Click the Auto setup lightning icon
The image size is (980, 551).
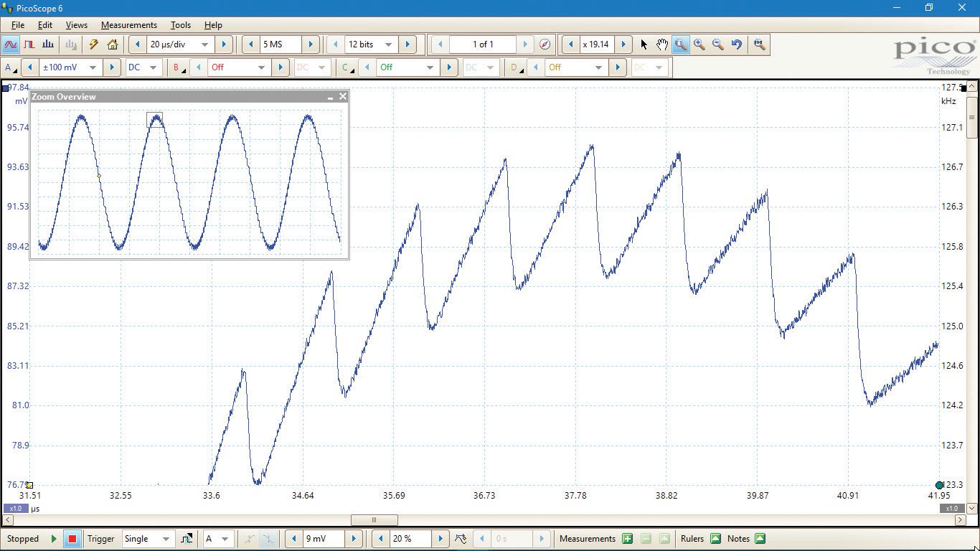click(x=93, y=44)
